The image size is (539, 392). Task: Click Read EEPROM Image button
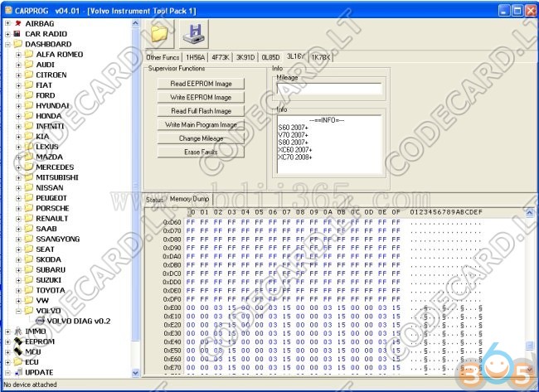[202, 84]
